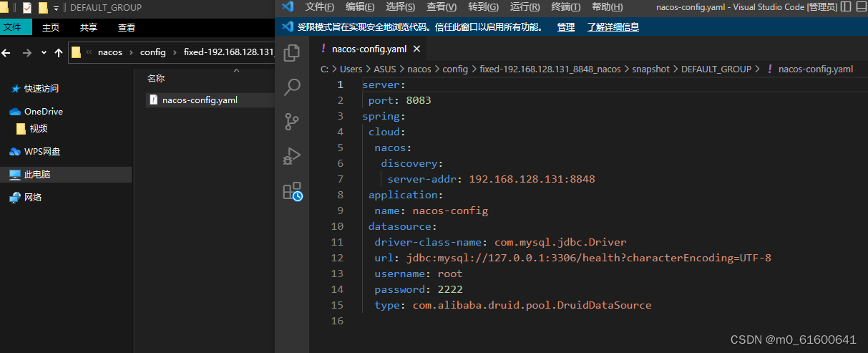Open the Customize Quick Access Toolbar dropdown
868x353 pixels.
coord(56,8)
